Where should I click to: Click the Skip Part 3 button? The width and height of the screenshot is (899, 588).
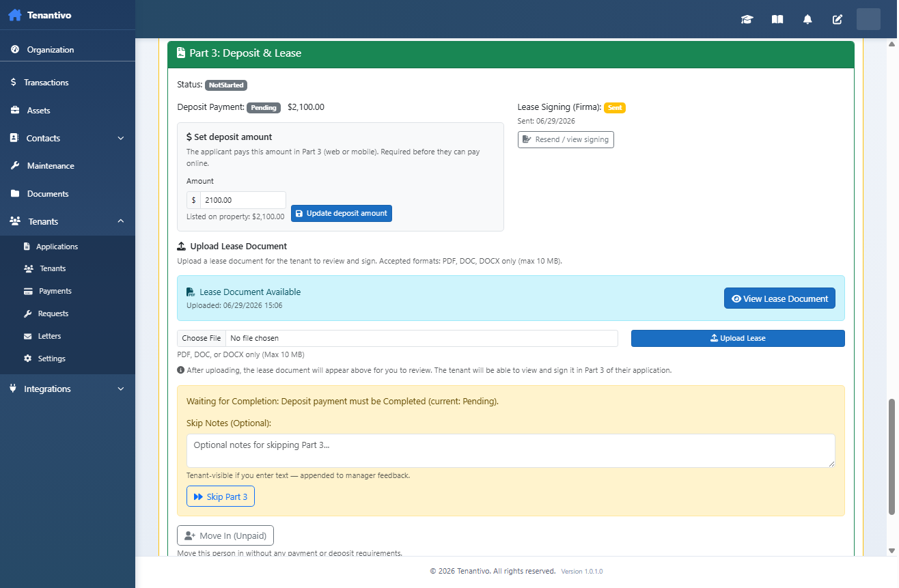click(221, 496)
